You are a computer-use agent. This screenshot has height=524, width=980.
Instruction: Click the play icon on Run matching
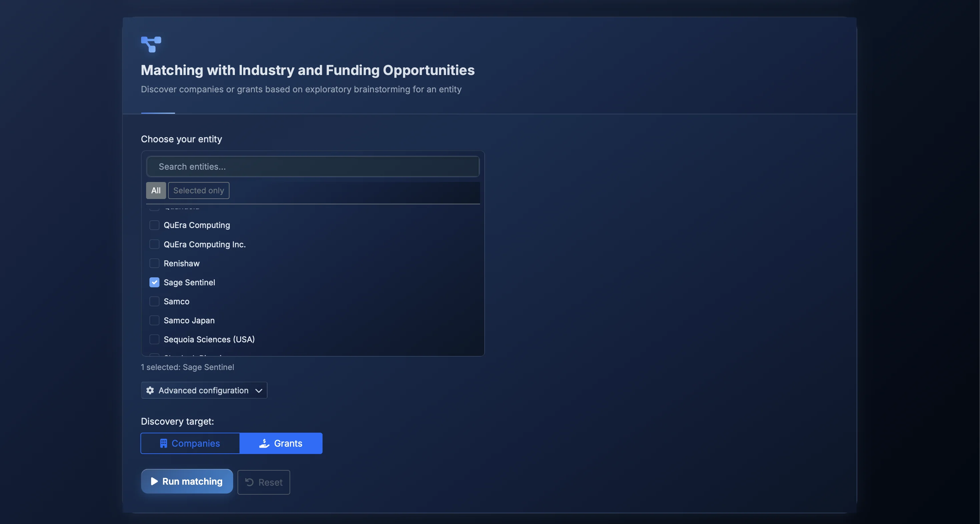point(154,481)
